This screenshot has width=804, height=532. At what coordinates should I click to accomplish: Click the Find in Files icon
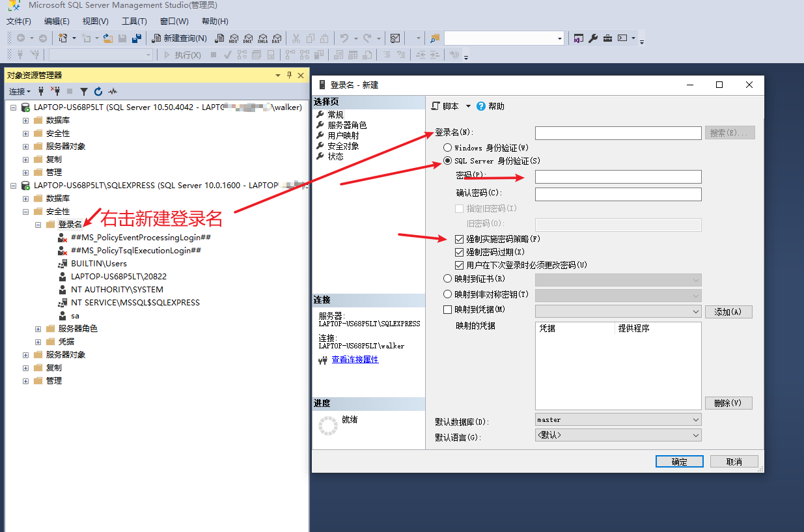435,38
